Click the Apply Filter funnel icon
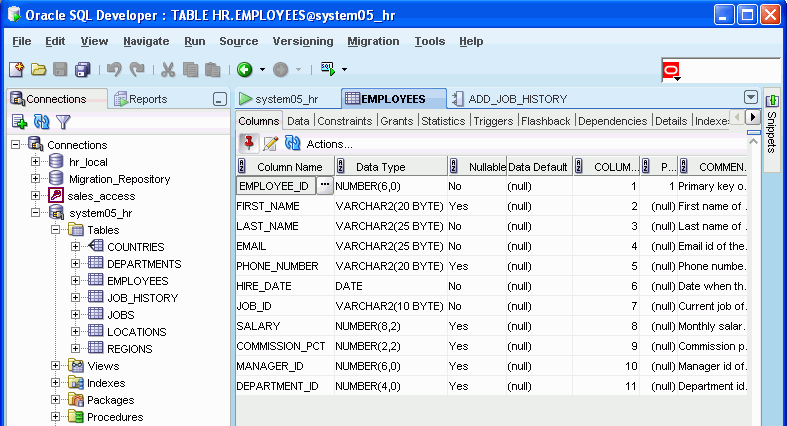Viewport: 787px width, 426px height. coord(63,121)
